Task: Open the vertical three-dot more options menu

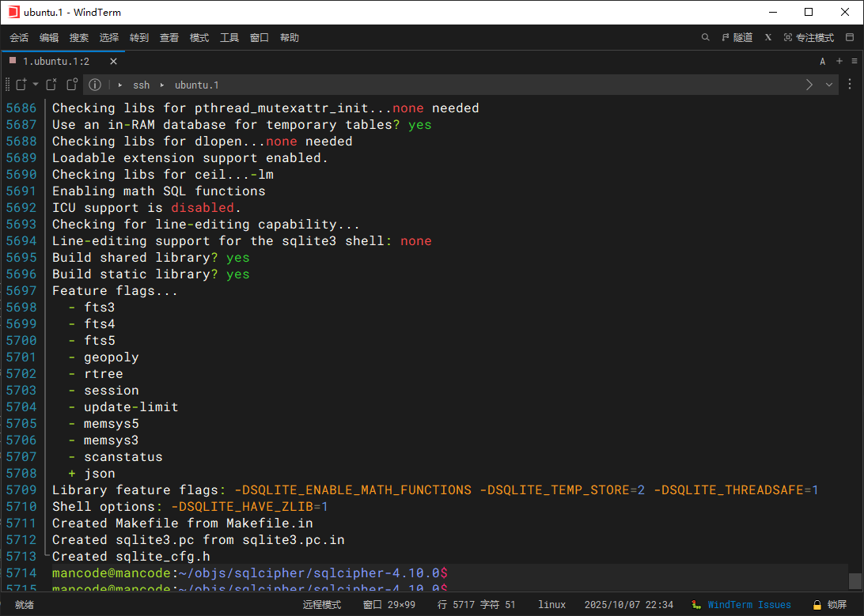Action: [851, 85]
